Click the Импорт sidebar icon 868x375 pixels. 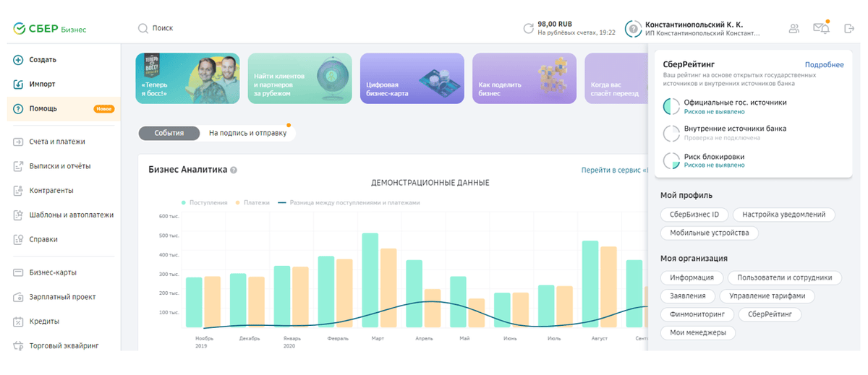(x=18, y=85)
